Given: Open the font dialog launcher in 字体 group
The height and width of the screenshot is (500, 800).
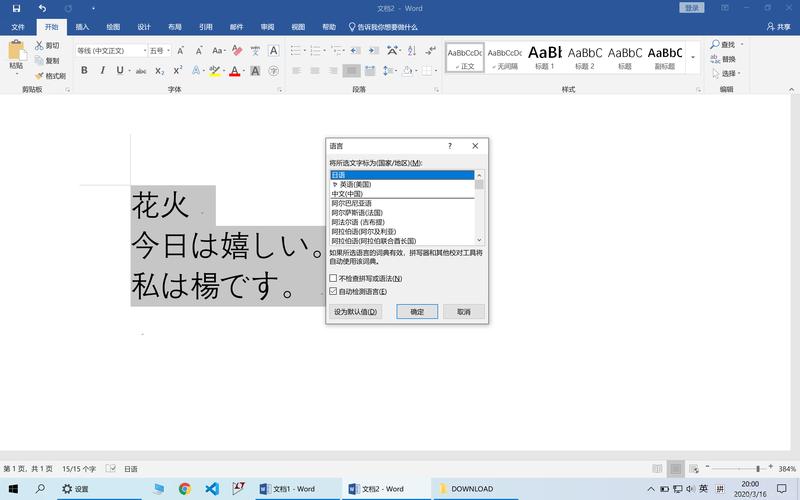Looking at the screenshot, I should (x=280, y=90).
